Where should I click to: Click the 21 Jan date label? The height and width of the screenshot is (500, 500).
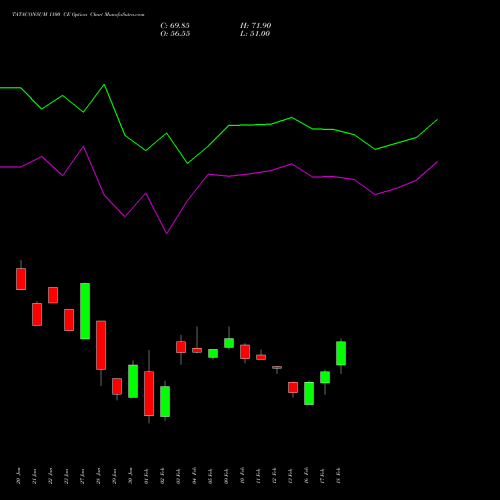[x=34, y=476]
